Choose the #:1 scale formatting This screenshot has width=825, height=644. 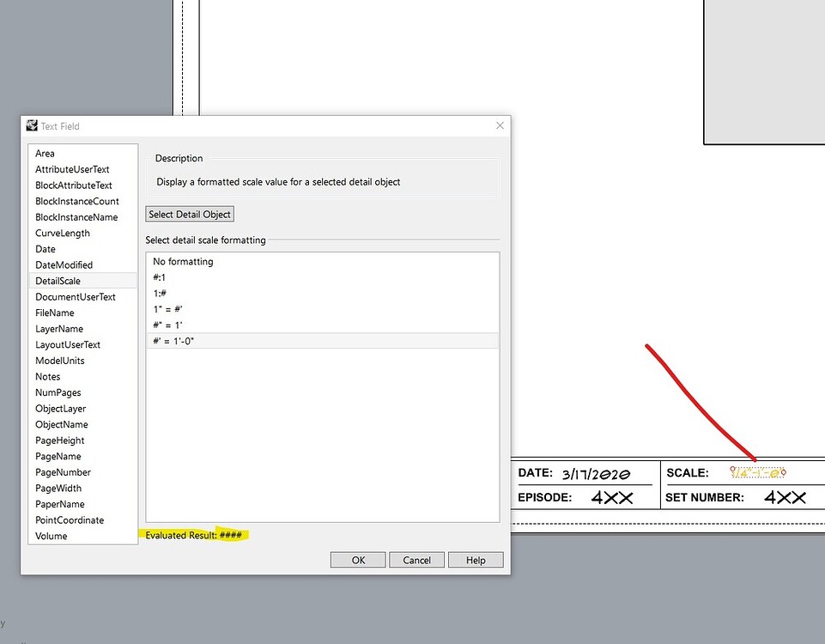[x=160, y=276]
